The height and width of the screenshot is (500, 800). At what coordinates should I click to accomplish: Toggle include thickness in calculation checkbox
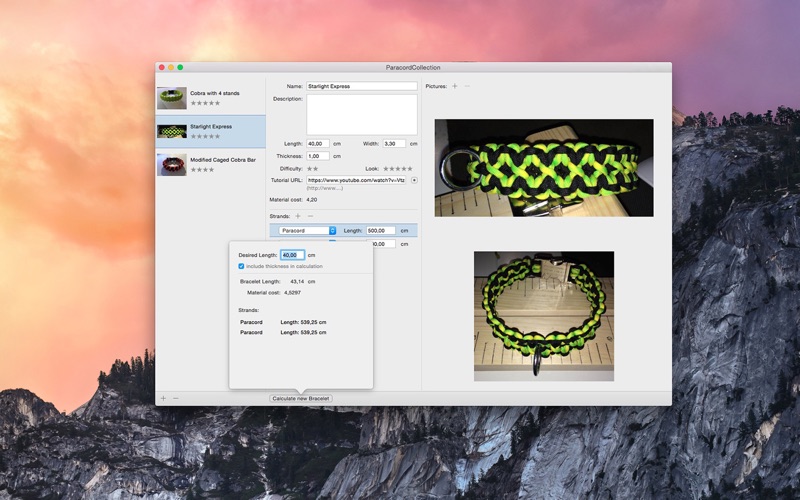241,266
